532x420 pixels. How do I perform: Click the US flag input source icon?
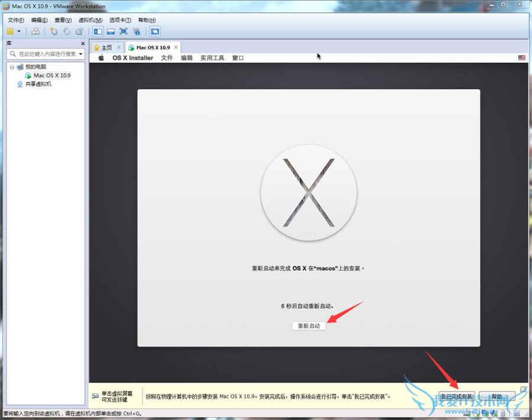click(522, 58)
